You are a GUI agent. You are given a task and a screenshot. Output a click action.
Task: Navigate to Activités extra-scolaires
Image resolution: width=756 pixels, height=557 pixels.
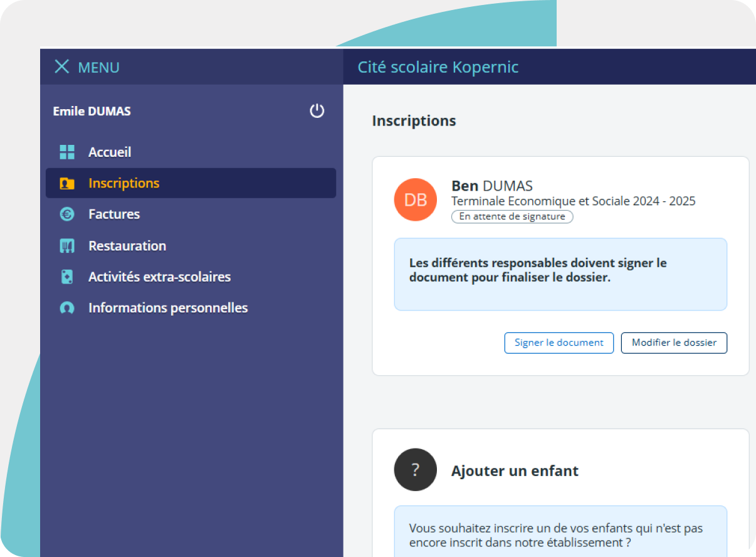[159, 277]
